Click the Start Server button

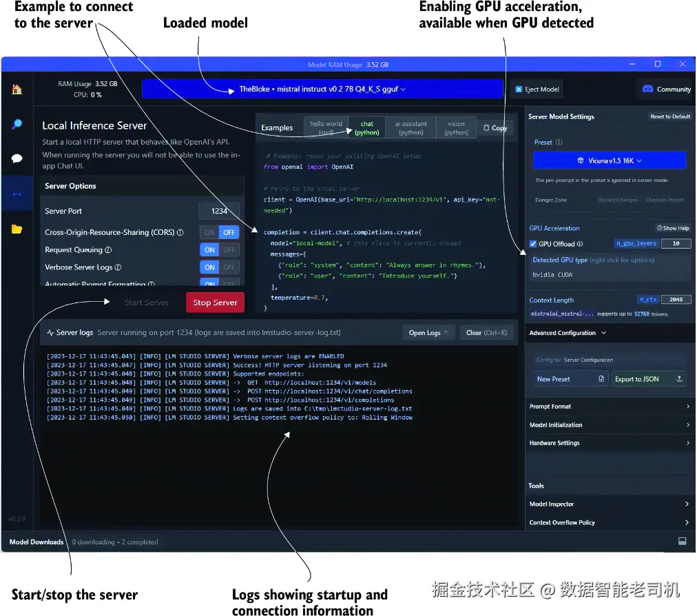point(146,302)
